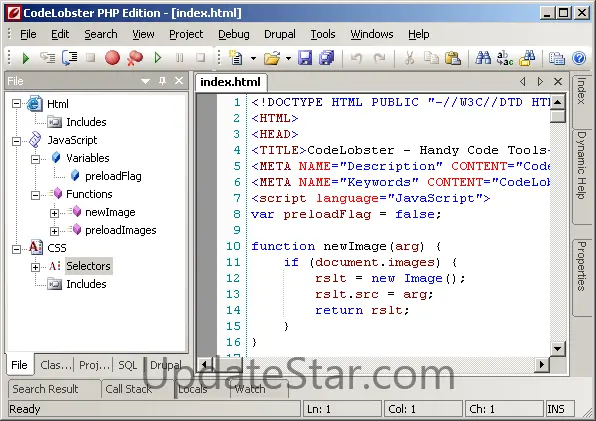Collapse the JavaScript tree node

pyautogui.click(x=16, y=141)
